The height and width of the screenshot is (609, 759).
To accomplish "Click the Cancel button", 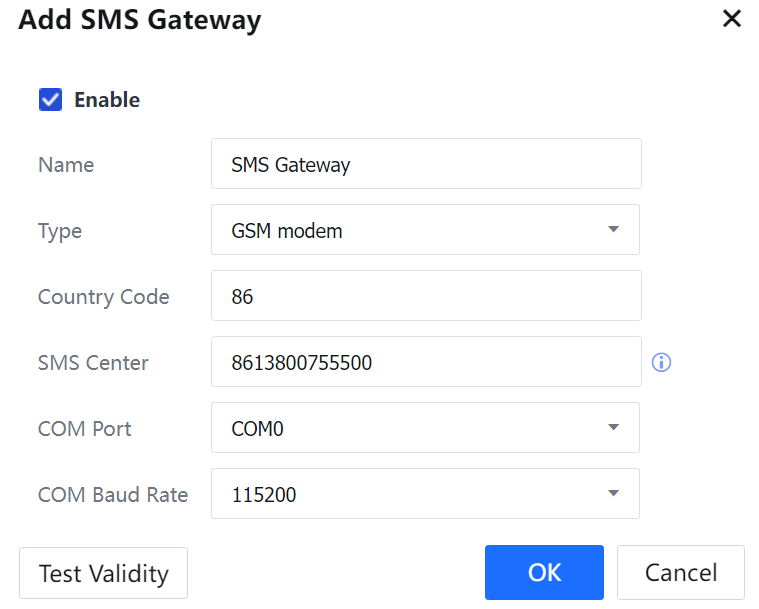I will pos(680,573).
